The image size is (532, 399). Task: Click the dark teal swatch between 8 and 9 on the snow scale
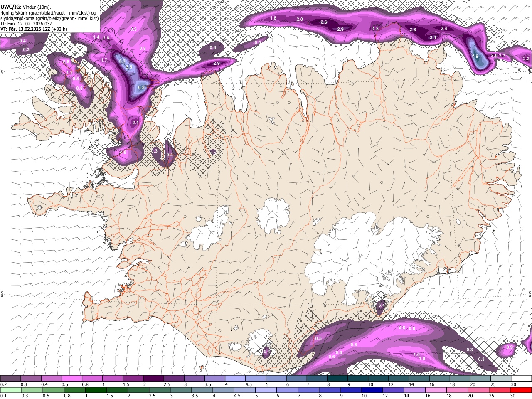coord(337,379)
